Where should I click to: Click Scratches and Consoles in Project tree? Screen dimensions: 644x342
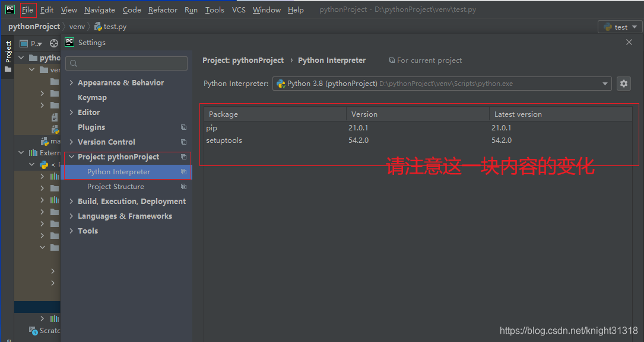45,330
